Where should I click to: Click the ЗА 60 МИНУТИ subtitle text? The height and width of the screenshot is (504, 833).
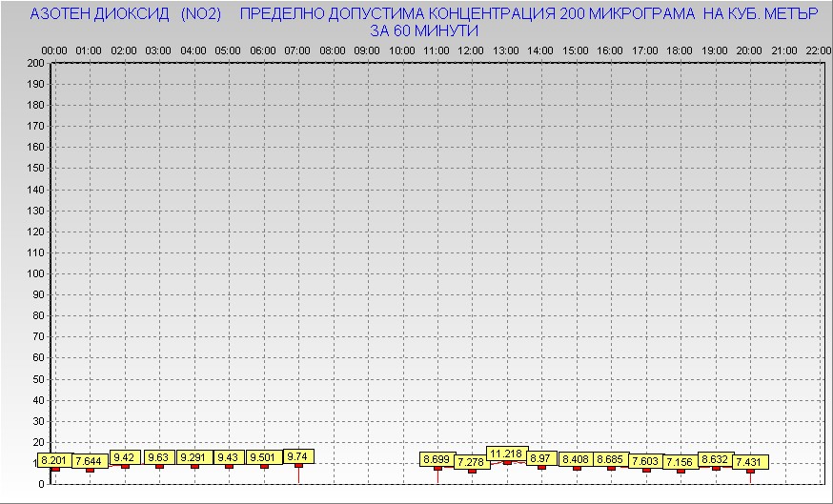424,30
